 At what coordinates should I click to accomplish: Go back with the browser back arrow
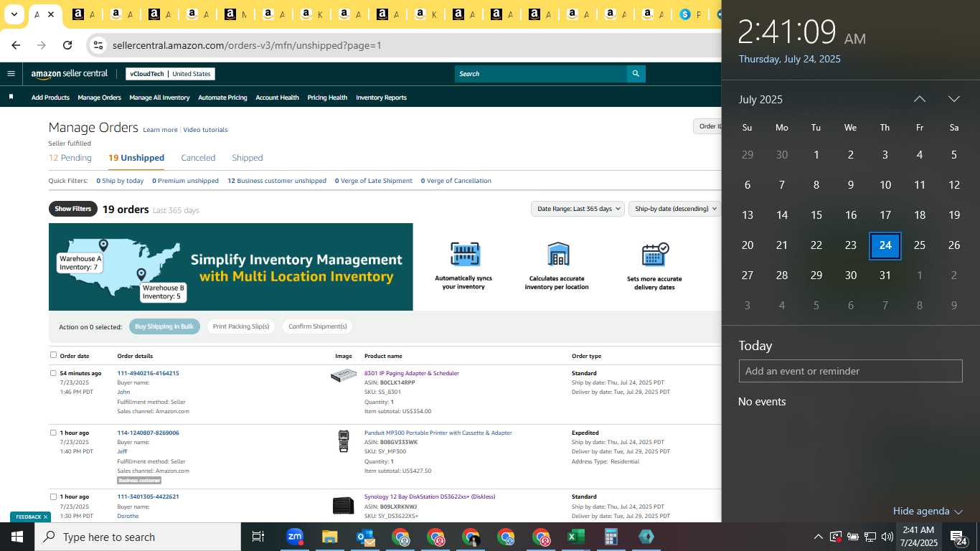click(x=16, y=45)
